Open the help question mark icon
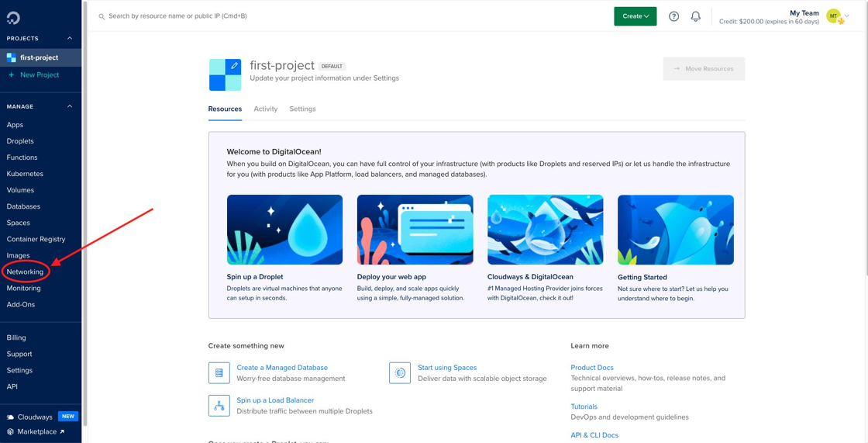Image resolution: width=868 pixels, height=443 pixels. tap(673, 16)
